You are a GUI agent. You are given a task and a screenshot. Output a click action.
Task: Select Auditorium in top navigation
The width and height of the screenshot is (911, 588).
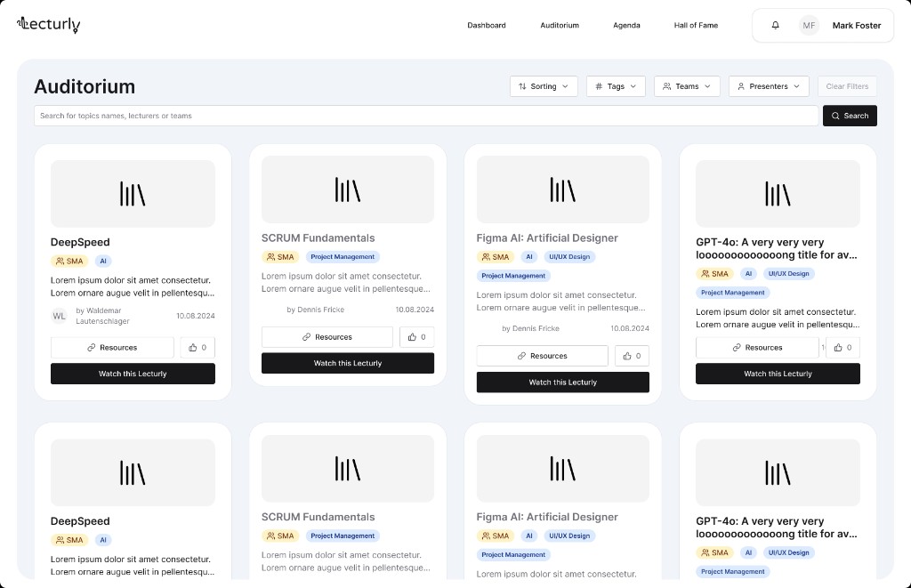coord(560,26)
